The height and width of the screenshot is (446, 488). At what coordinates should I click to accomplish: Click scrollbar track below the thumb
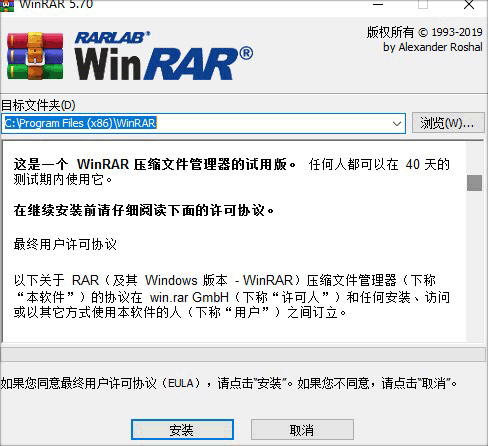(474, 266)
